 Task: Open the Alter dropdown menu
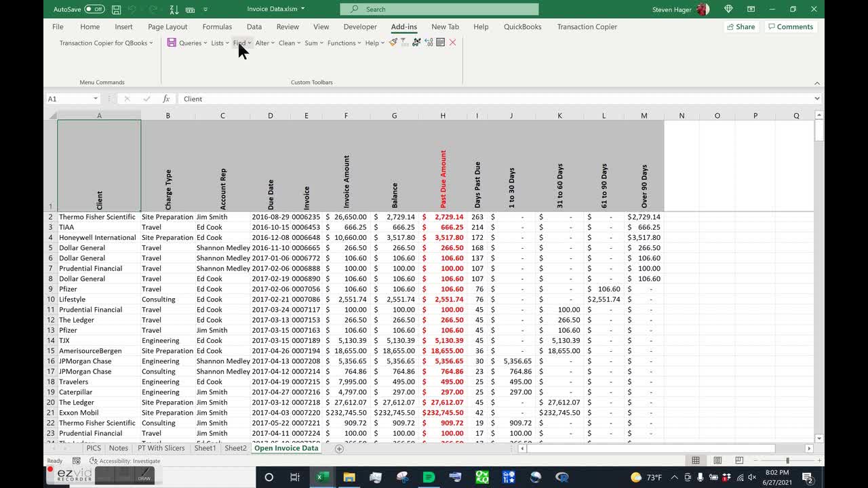click(265, 43)
